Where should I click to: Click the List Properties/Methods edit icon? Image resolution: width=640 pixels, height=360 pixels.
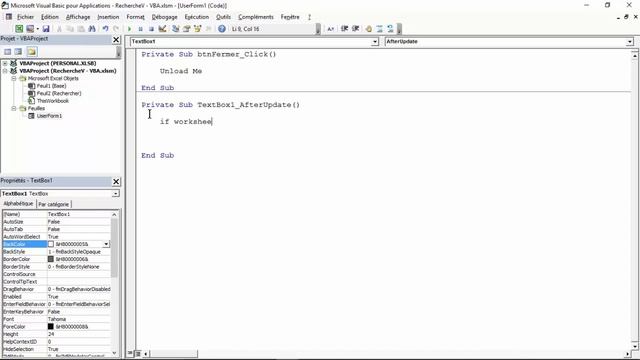pyautogui.click(x=331, y=29)
